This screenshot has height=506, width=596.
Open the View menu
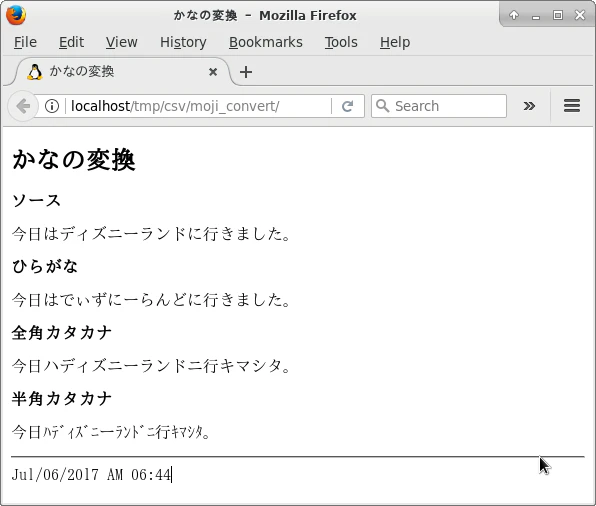tap(122, 42)
